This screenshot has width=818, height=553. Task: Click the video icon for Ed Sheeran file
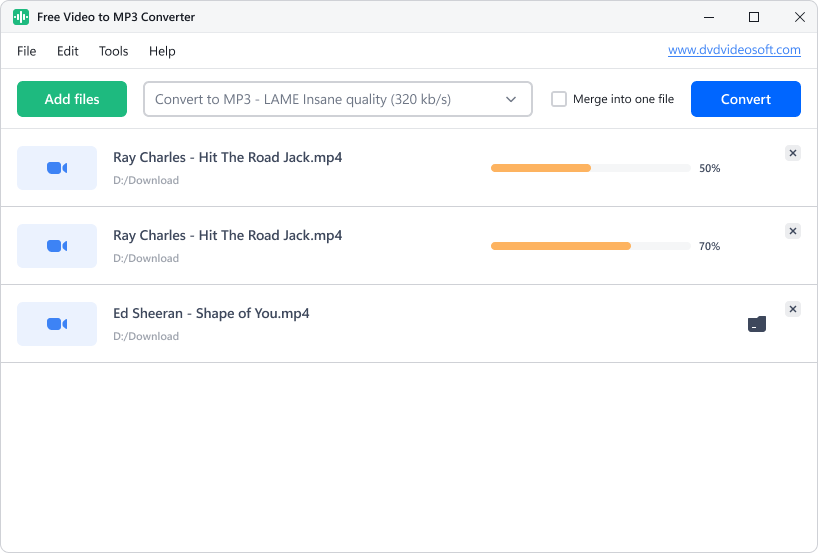57,324
